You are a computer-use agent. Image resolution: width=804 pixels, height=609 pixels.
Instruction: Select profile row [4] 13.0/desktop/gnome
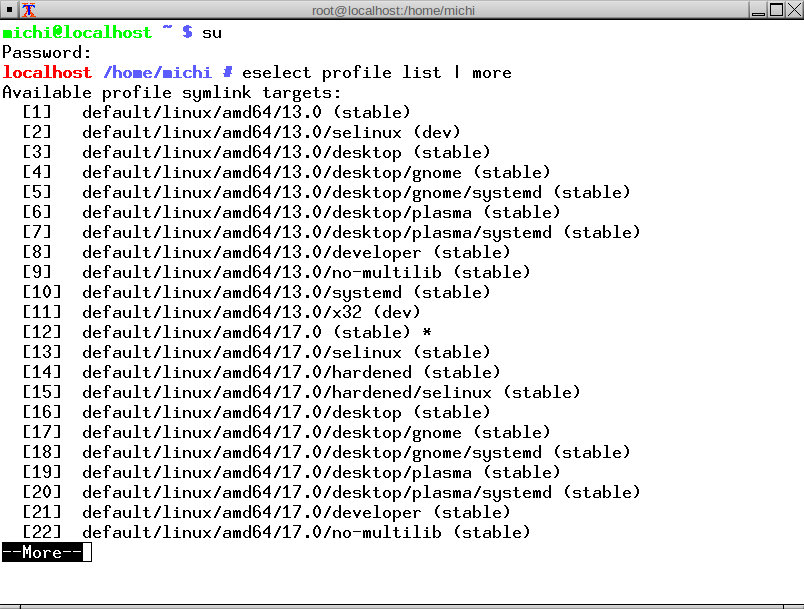(x=287, y=173)
